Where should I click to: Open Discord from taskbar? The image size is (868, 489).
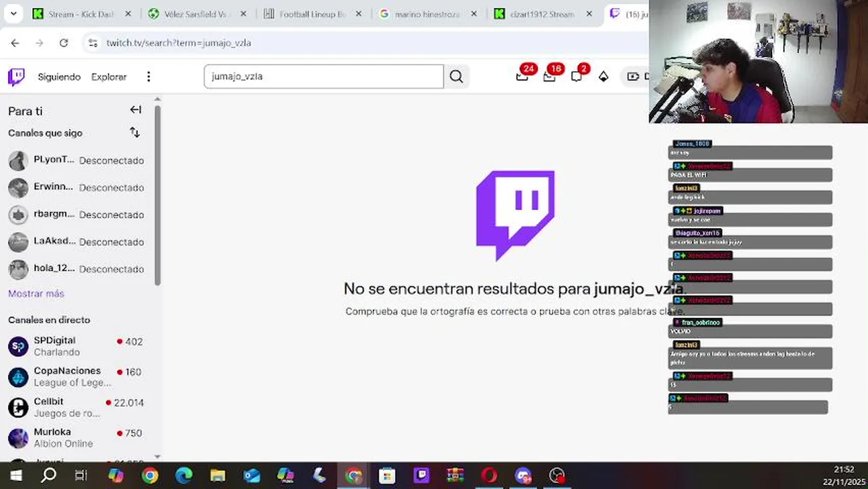523,475
